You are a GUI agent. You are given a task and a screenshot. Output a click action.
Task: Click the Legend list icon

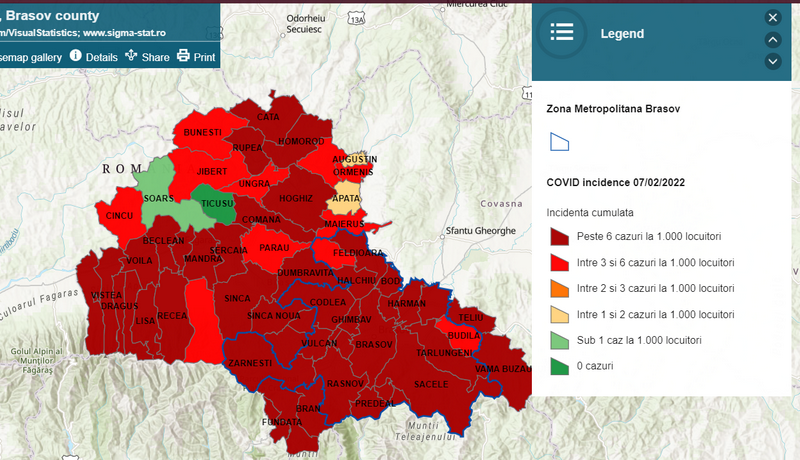(x=562, y=33)
